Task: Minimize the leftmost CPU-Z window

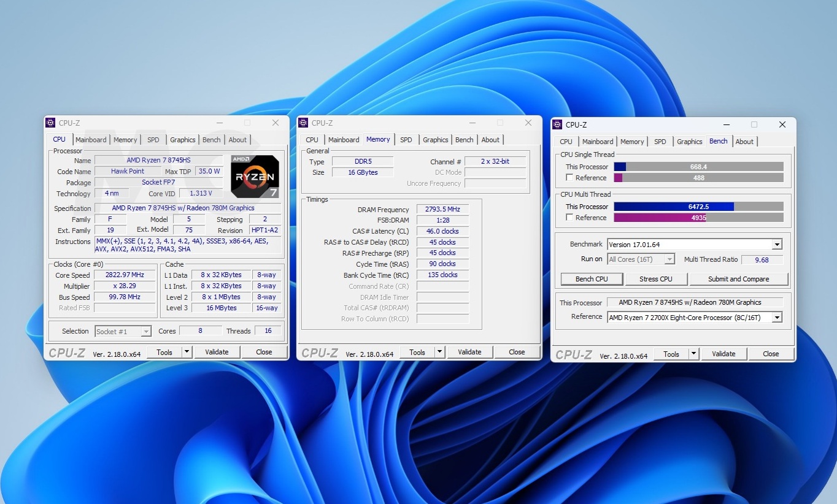Action: click(x=219, y=123)
